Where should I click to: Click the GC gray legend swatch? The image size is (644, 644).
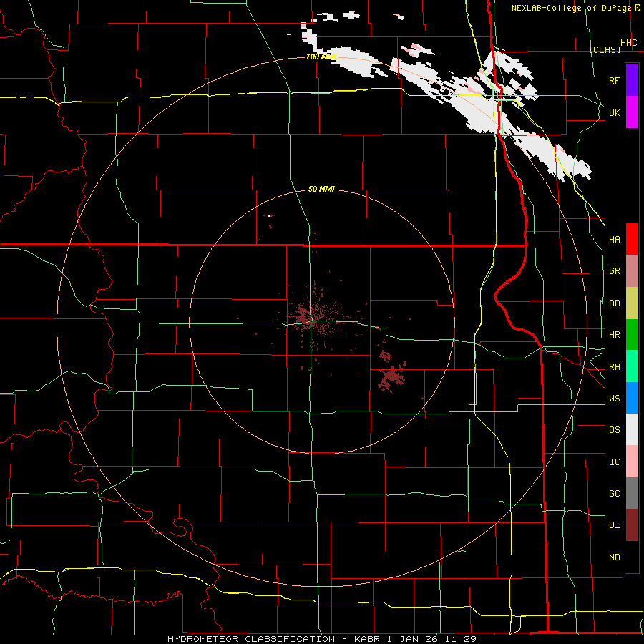tap(632, 493)
